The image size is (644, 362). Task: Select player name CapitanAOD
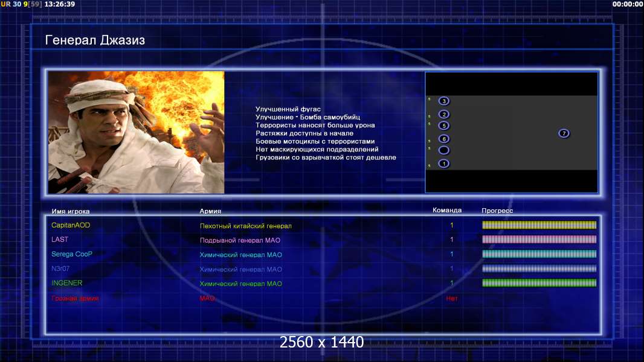click(x=71, y=225)
